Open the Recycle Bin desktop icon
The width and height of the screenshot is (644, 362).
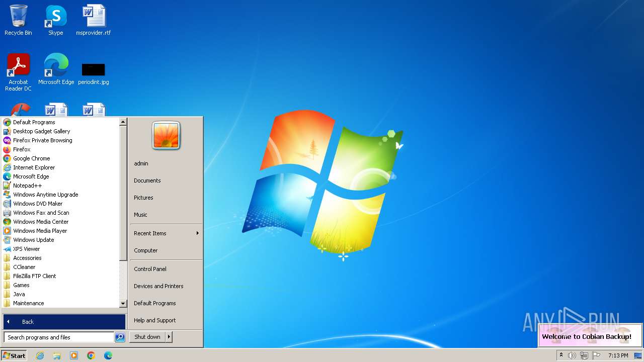click(18, 20)
